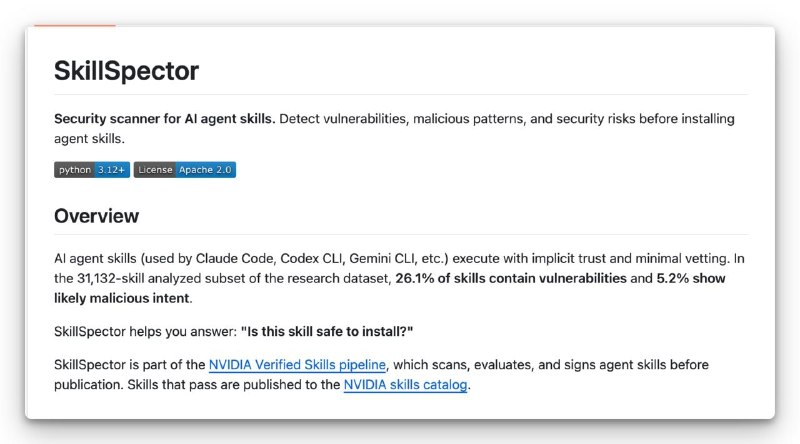This screenshot has height=444, width=800.
Task: Click the 'SkillSpector helps you answer' sentence
Action: [145, 332]
